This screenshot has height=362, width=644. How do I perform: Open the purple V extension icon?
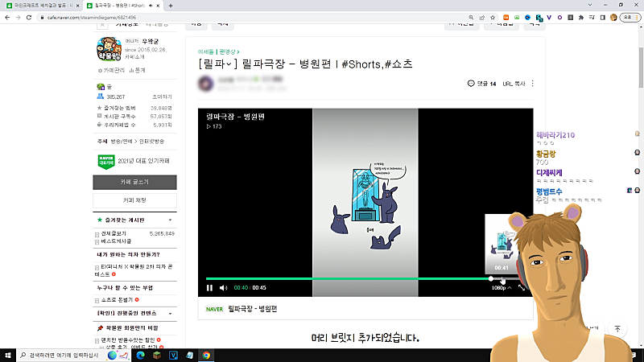click(549, 17)
